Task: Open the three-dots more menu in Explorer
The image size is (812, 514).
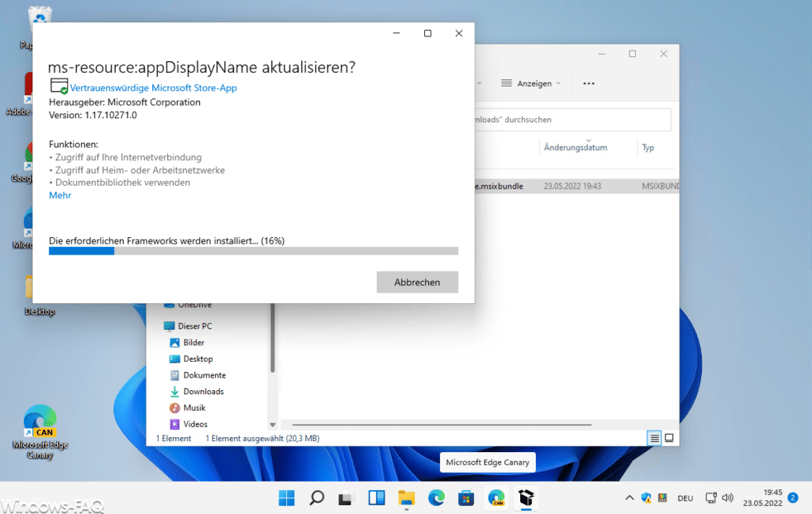Action: click(589, 83)
